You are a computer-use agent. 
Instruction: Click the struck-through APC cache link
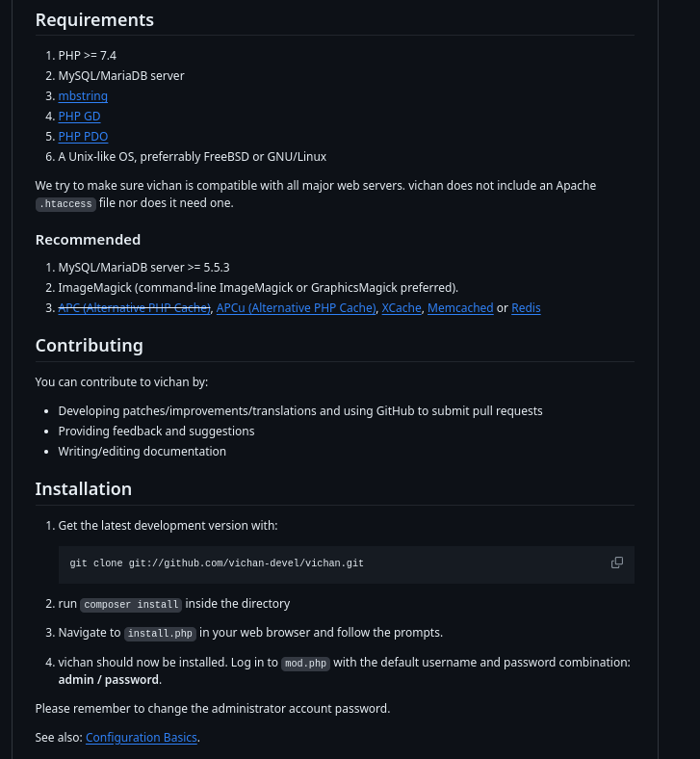(134, 308)
